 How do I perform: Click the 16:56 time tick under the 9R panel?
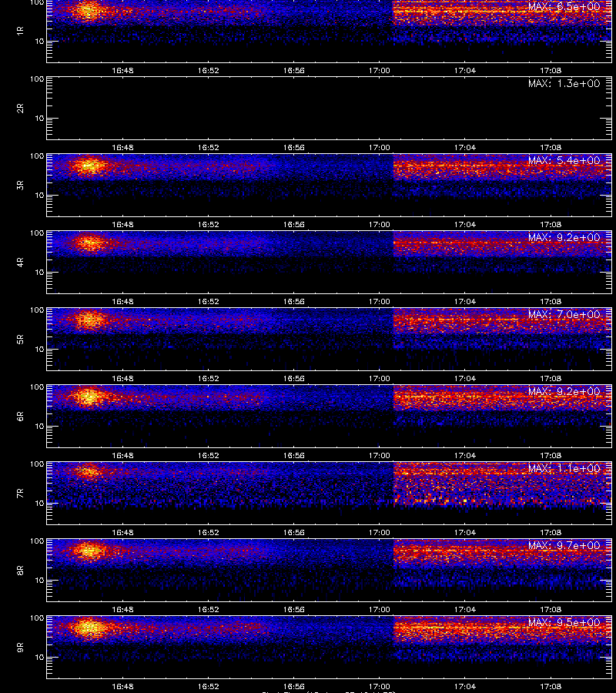click(x=294, y=687)
